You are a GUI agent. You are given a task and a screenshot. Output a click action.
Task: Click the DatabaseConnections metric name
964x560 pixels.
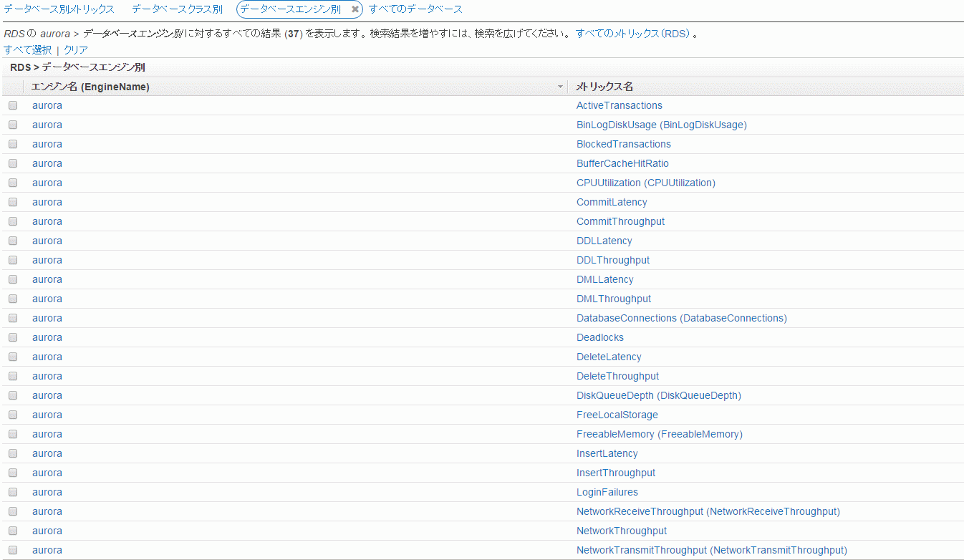pos(682,318)
